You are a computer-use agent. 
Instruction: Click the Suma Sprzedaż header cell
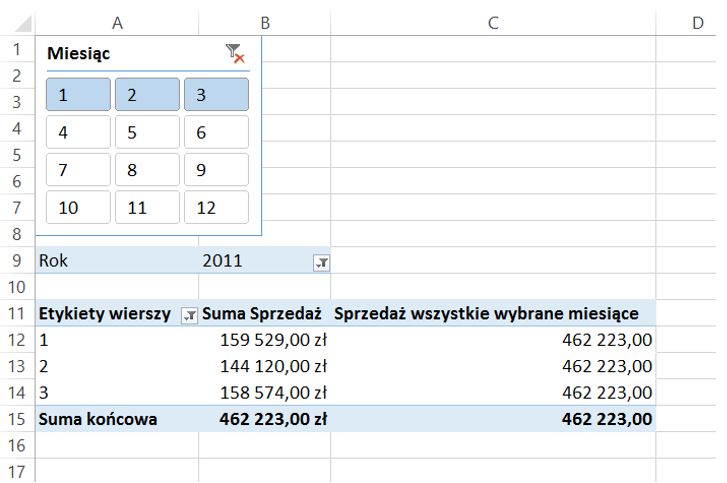click(264, 314)
